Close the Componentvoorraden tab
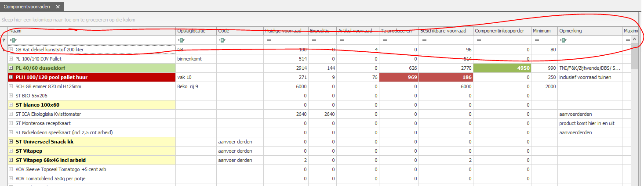 (x=58, y=7)
